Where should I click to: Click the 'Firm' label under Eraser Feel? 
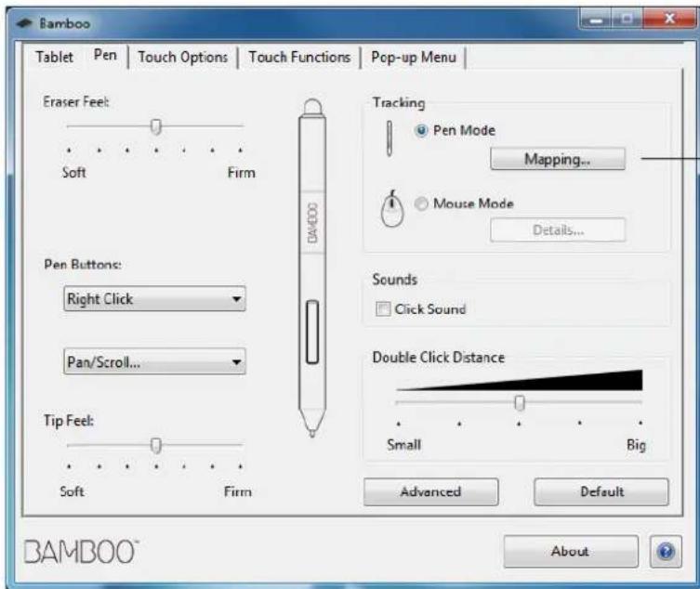[x=242, y=173]
